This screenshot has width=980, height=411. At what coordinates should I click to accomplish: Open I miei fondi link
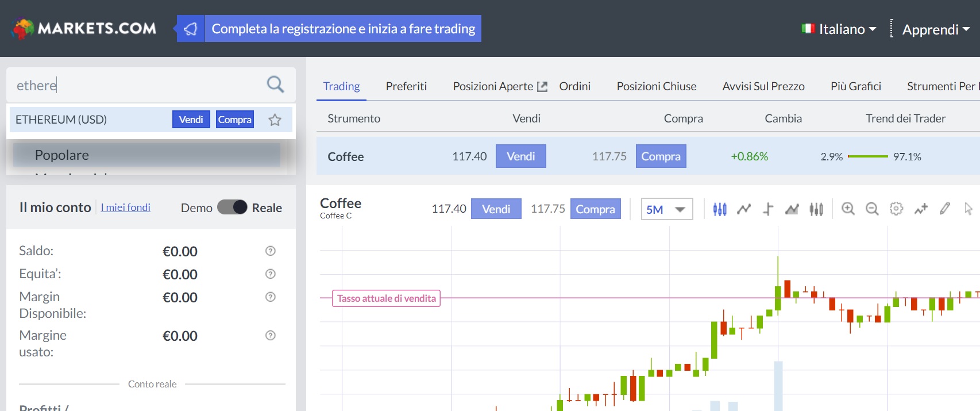125,208
